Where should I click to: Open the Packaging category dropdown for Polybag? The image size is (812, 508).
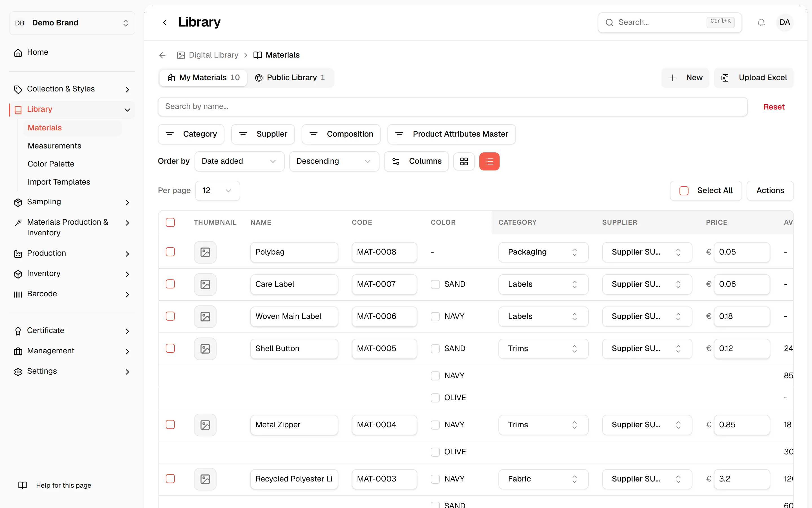tap(543, 252)
